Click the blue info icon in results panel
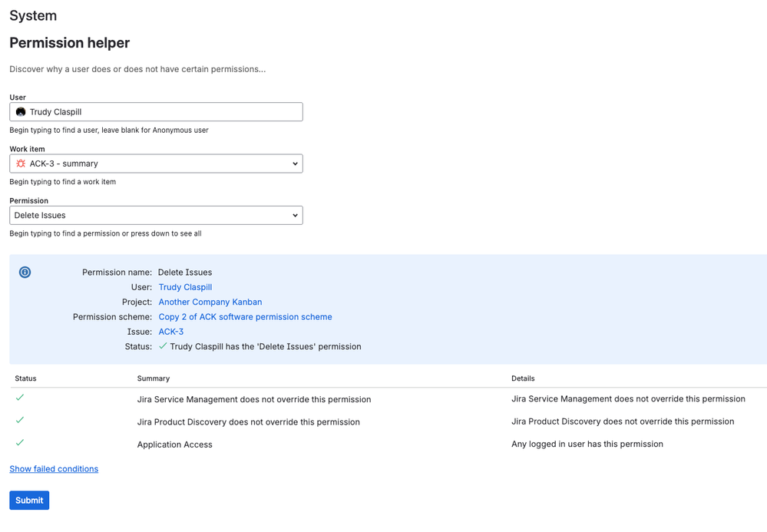This screenshot has height=532, width=767. (25, 273)
